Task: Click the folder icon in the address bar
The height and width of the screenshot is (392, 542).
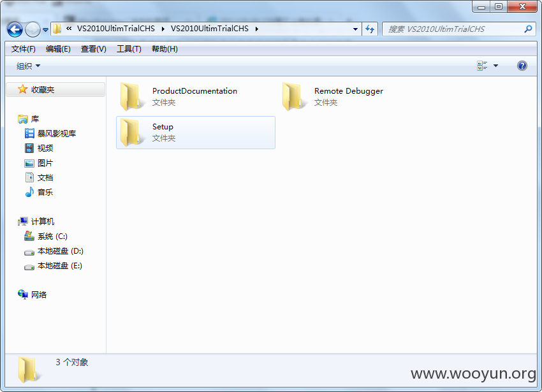Action: coord(57,29)
